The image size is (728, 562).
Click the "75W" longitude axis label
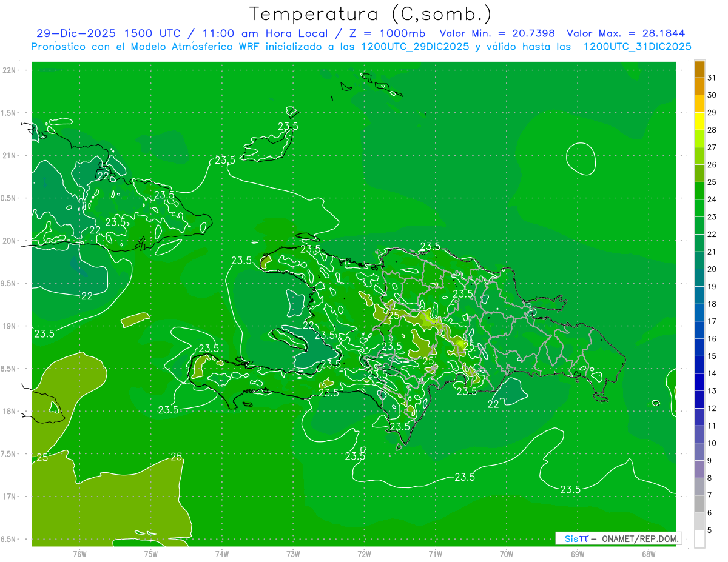click(150, 554)
